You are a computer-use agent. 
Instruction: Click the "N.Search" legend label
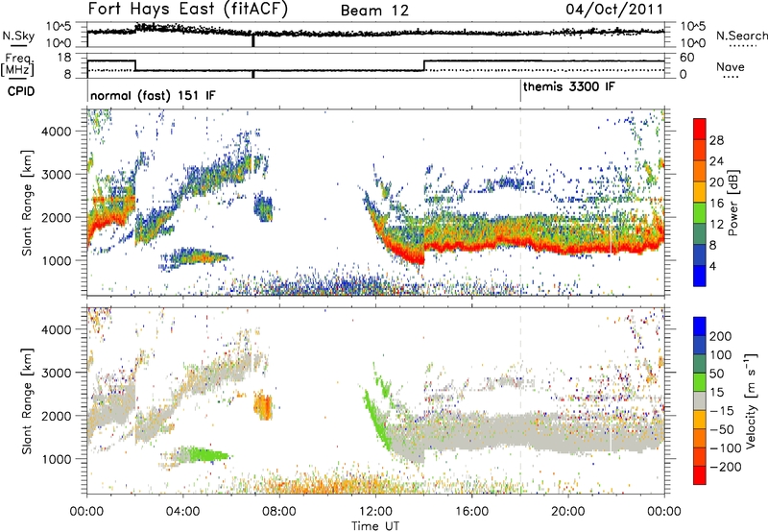pos(742,36)
